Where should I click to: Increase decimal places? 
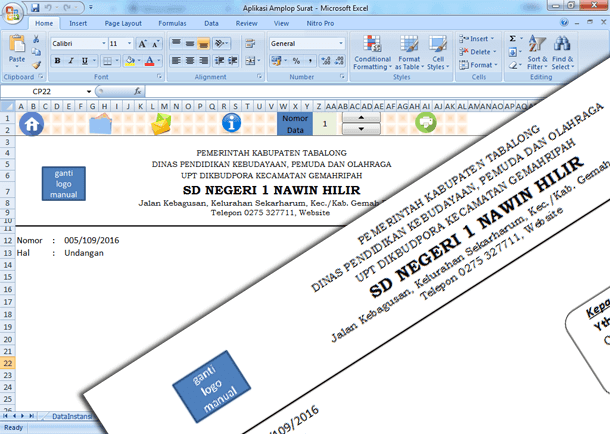(x=326, y=61)
